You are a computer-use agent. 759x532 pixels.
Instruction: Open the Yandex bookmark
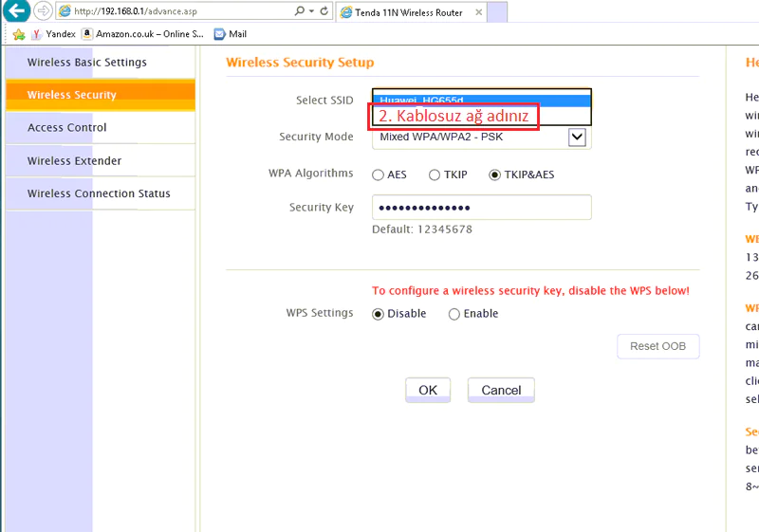(53, 34)
